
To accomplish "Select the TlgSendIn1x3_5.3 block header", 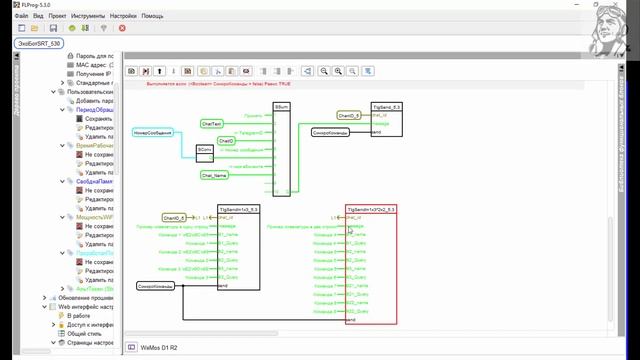I will [238, 209].
